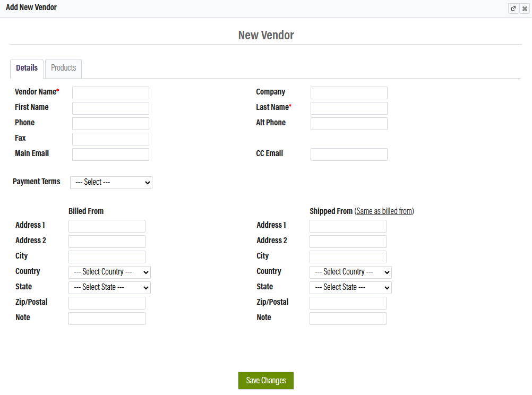532x395 pixels.
Task: Open the Payment Terms dropdown
Action: 111,182
